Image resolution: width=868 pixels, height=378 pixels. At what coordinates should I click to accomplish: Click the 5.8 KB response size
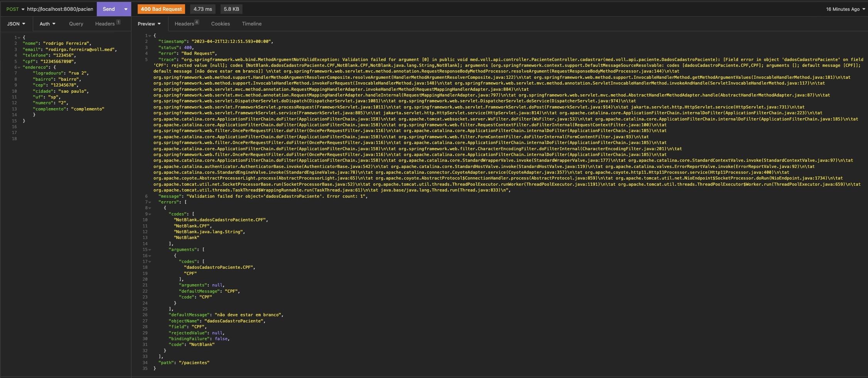pos(231,9)
